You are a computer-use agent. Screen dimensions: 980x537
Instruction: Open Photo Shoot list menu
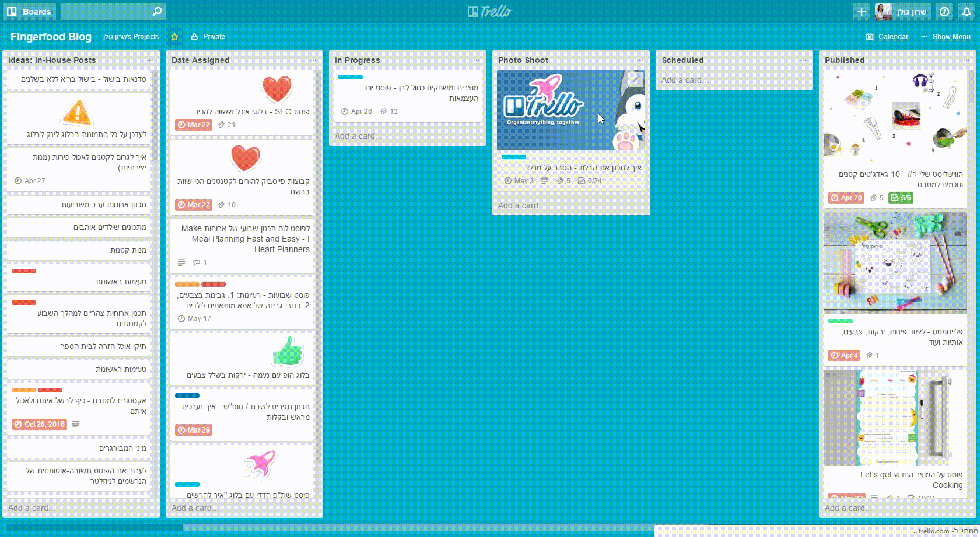tap(640, 60)
